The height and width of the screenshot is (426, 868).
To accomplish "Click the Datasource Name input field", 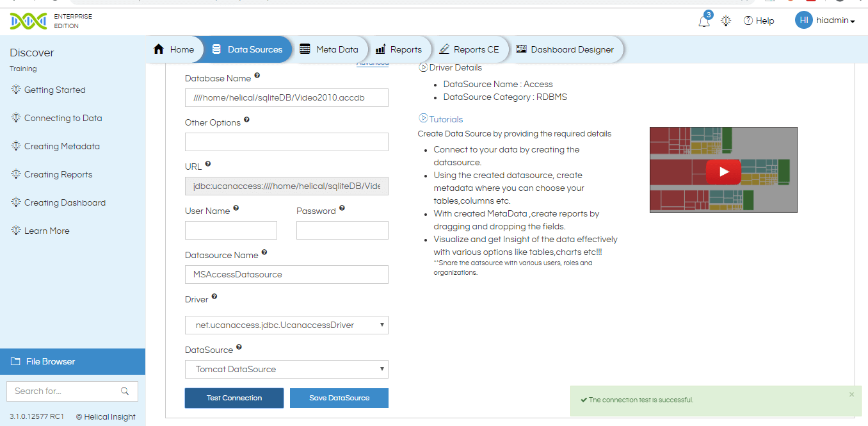I will pyautogui.click(x=287, y=274).
